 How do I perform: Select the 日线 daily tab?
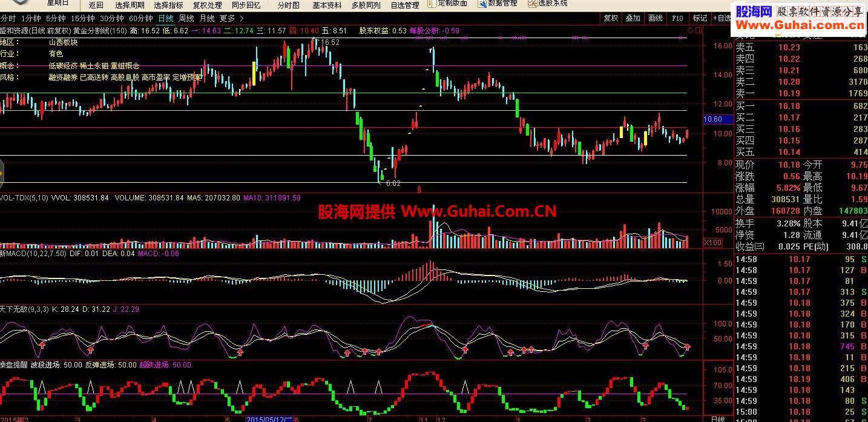point(165,18)
